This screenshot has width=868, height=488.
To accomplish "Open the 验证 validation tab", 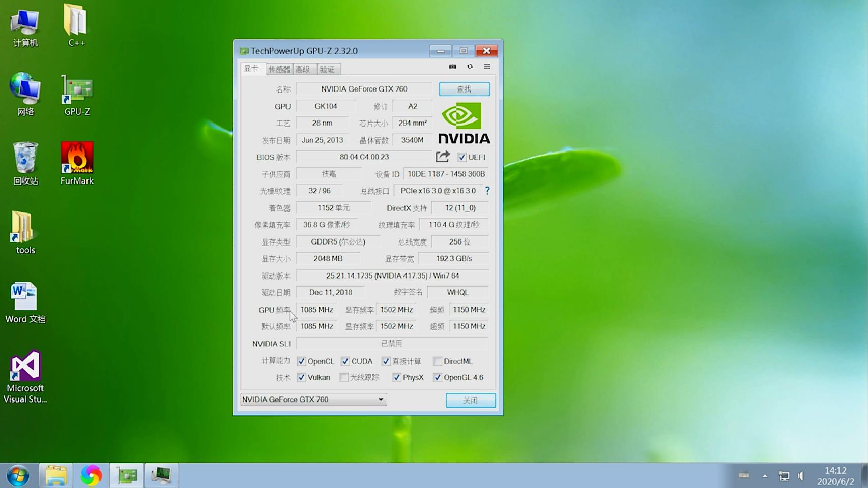I will pos(328,69).
